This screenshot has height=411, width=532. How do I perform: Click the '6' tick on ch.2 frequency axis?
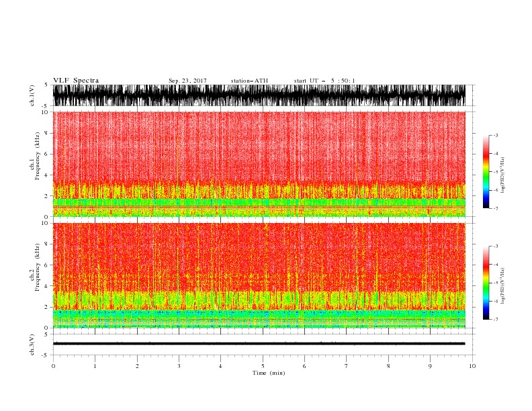46,265
